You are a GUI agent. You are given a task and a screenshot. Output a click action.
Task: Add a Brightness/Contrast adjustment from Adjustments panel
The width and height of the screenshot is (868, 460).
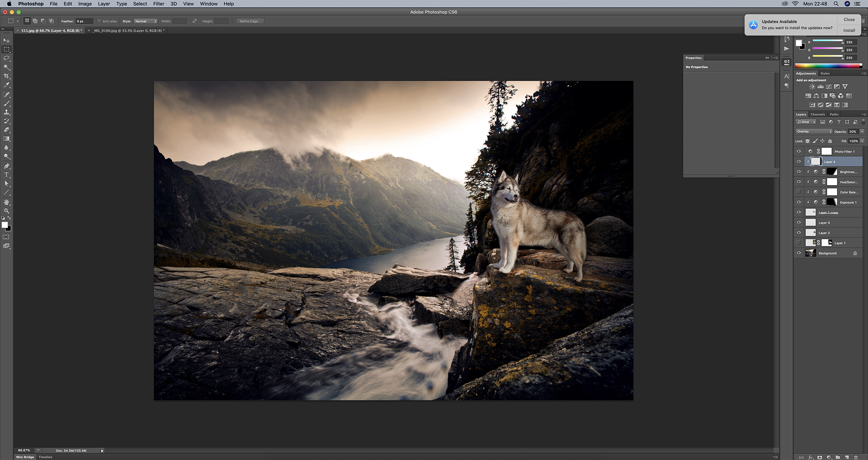click(x=812, y=87)
